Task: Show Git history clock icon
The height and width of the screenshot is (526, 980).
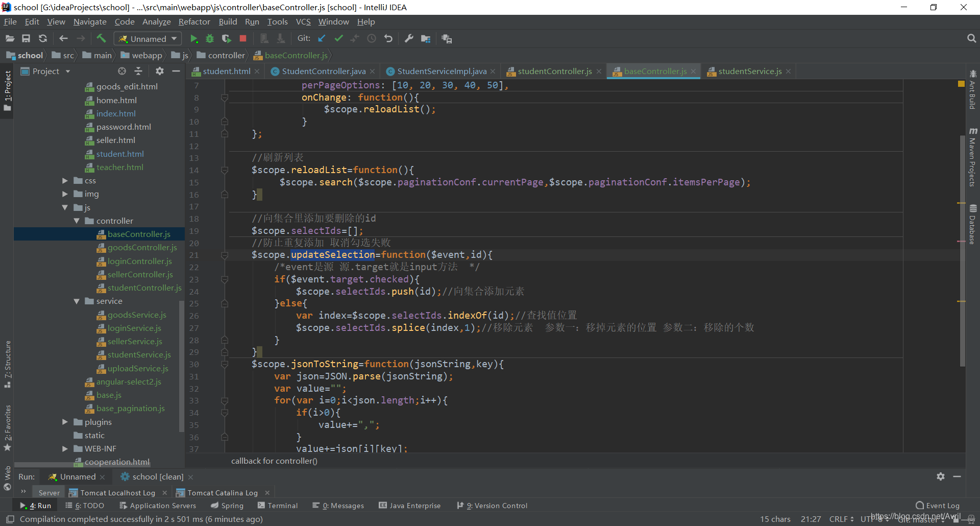Action: point(372,38)
